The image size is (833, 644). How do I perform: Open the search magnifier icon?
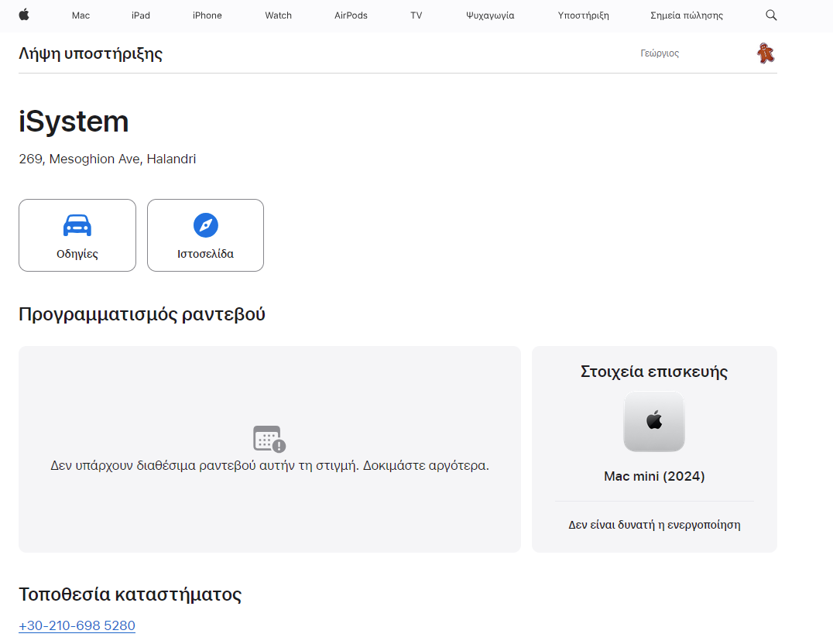[x=771, y=15]
